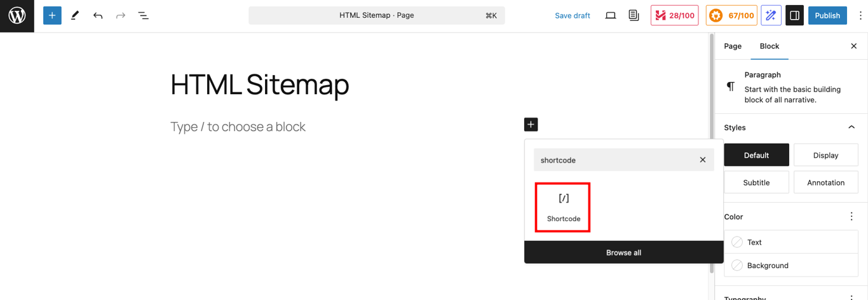Switch to the Page tab
Screen dimensions: 868x300
click(733, 46)
